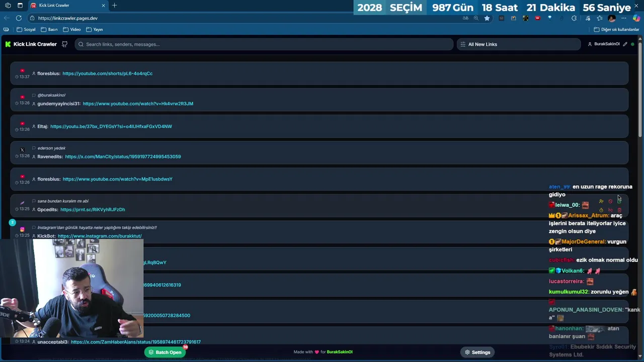Click the red shield block icon in Gpcedits row

[x=610, y=201]
